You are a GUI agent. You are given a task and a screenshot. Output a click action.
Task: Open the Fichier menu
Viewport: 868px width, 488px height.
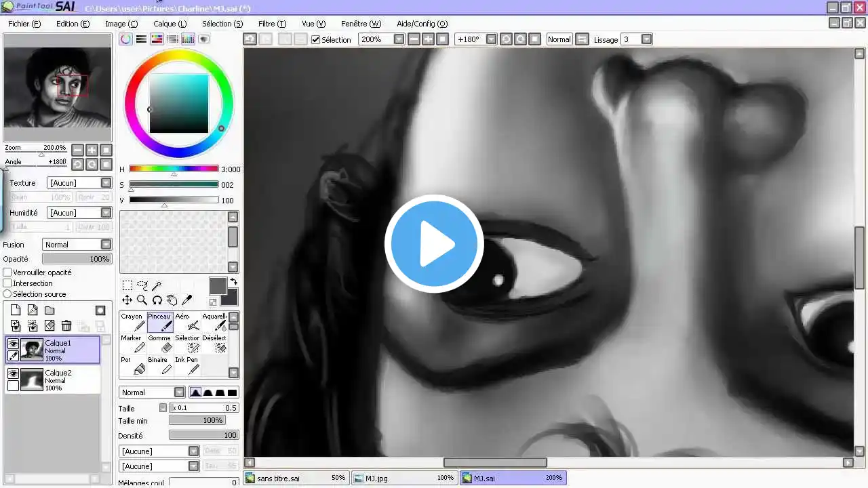pyautogui.click(x=24, y=24)
